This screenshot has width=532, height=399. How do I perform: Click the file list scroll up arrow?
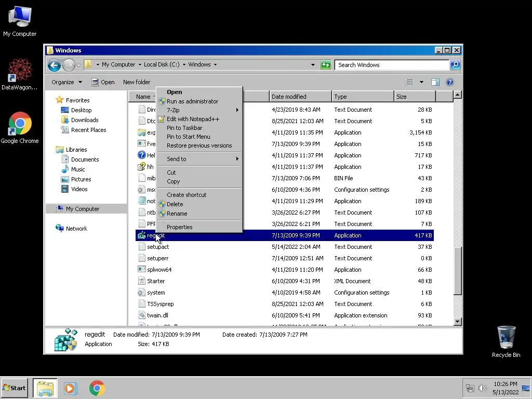tap(457, 95)
